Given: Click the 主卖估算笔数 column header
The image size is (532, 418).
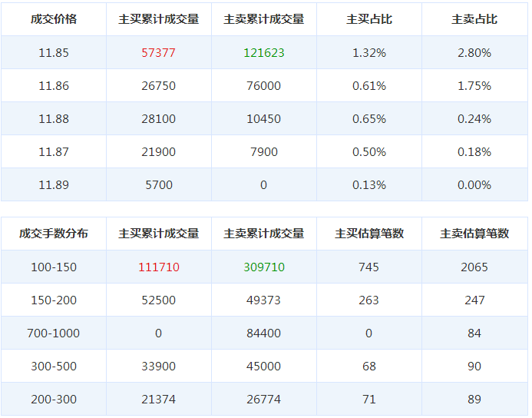Looking at the screenshot, I should (474, 234).
